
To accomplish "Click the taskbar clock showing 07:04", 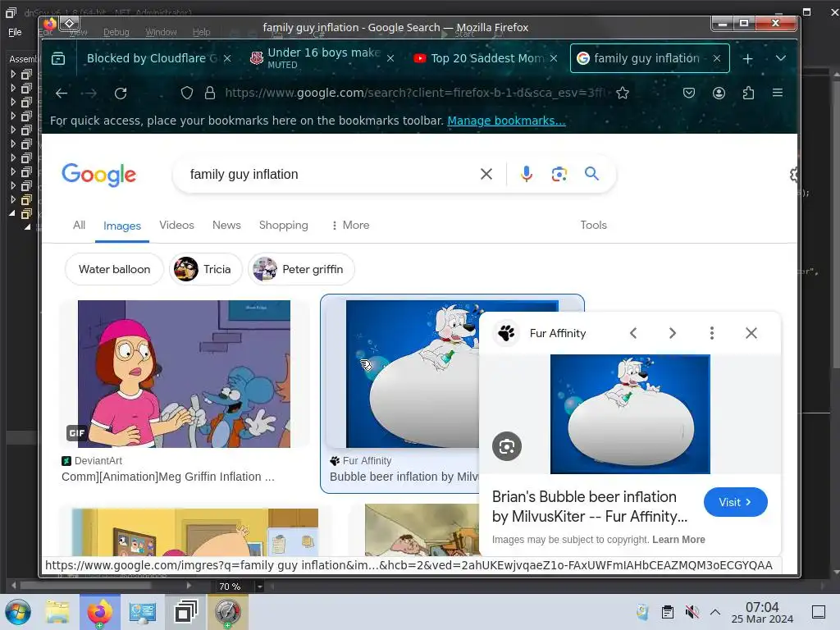I will point(762,613).
